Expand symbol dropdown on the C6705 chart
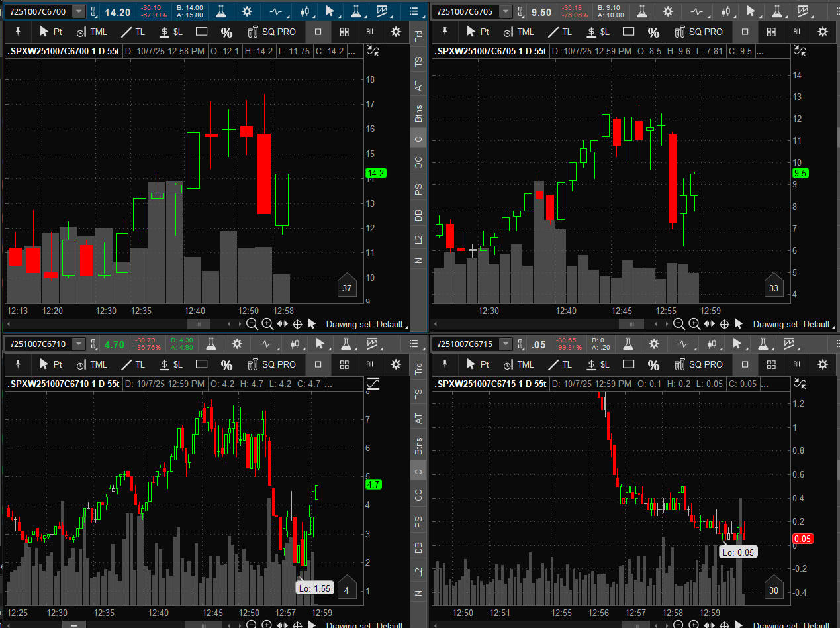 (506, 11)
